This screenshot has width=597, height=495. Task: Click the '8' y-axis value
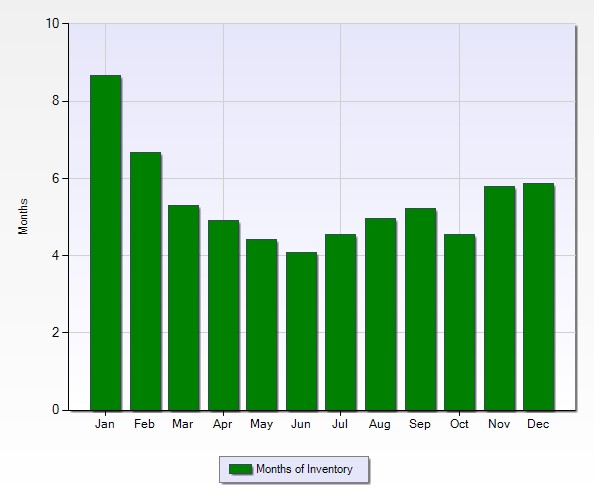pos(56,101)
